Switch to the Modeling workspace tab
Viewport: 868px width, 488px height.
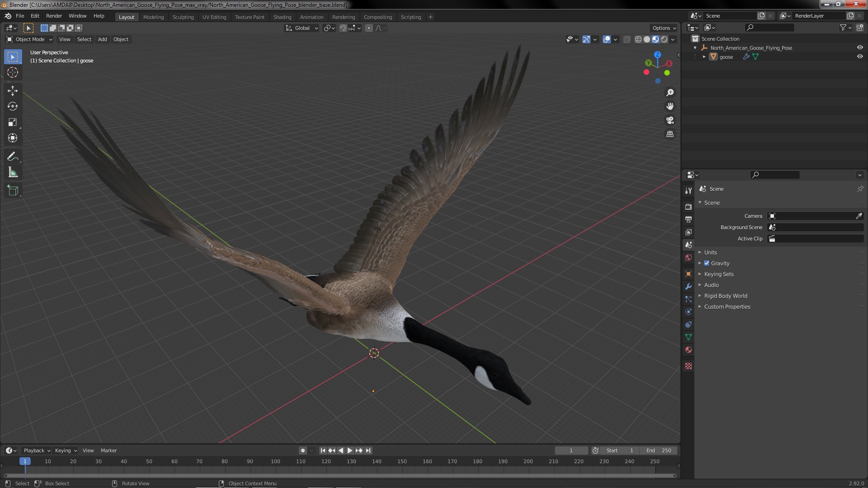click(153, 17)
